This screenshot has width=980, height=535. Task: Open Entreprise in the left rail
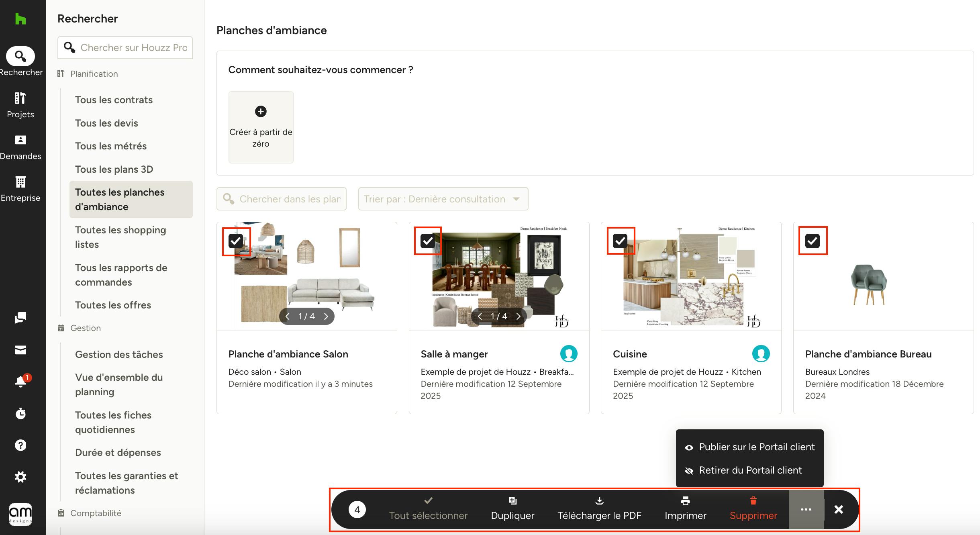[20, 189]
